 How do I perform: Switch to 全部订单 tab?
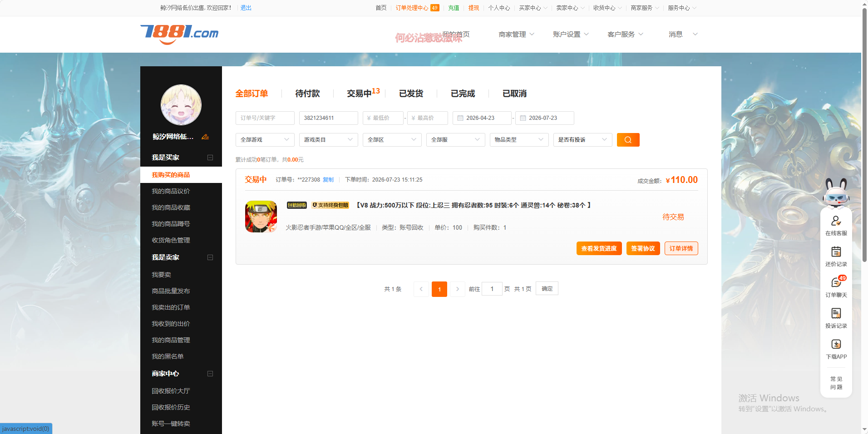[252, 94]
